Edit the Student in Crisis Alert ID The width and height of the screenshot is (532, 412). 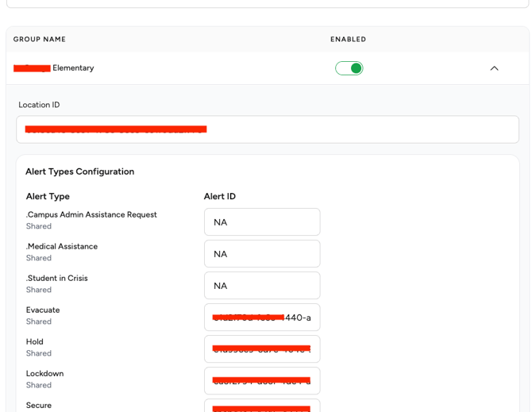262,286
